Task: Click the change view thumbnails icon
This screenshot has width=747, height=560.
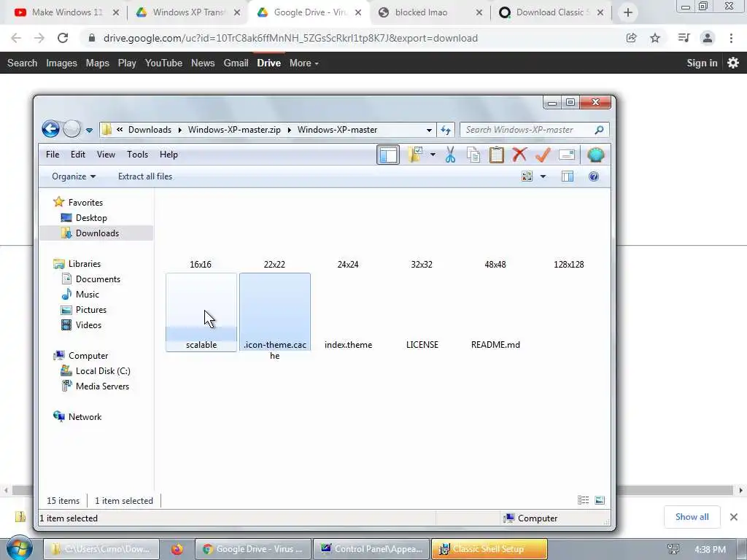Action: point(527,176)
